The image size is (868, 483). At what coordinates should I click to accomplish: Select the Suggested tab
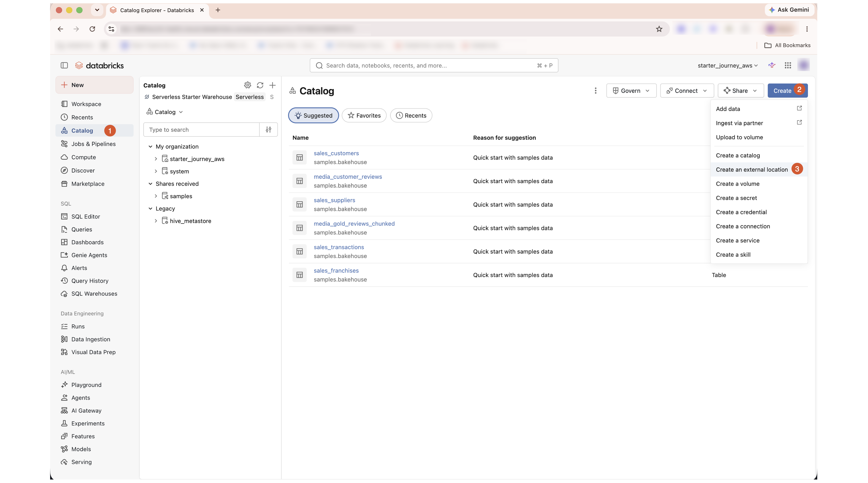313,116
